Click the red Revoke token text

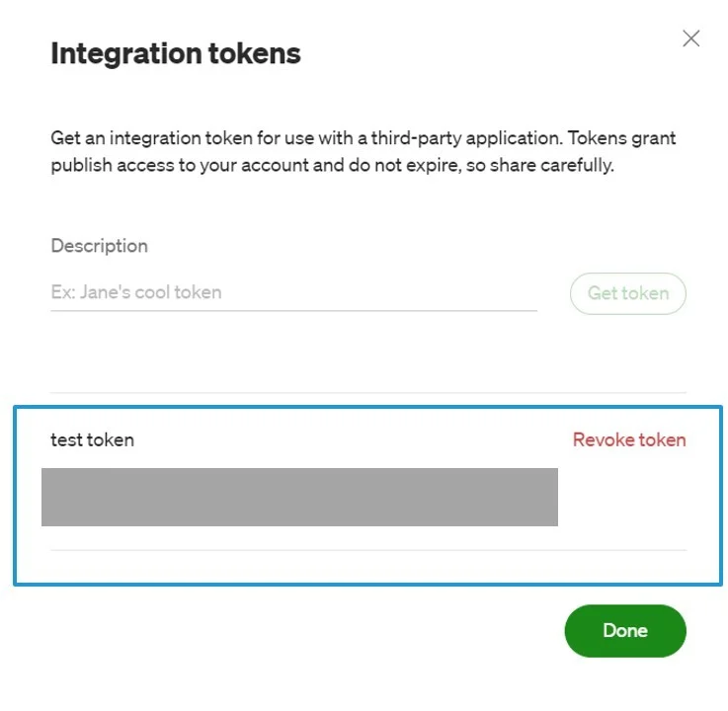(x=628, y=439)
